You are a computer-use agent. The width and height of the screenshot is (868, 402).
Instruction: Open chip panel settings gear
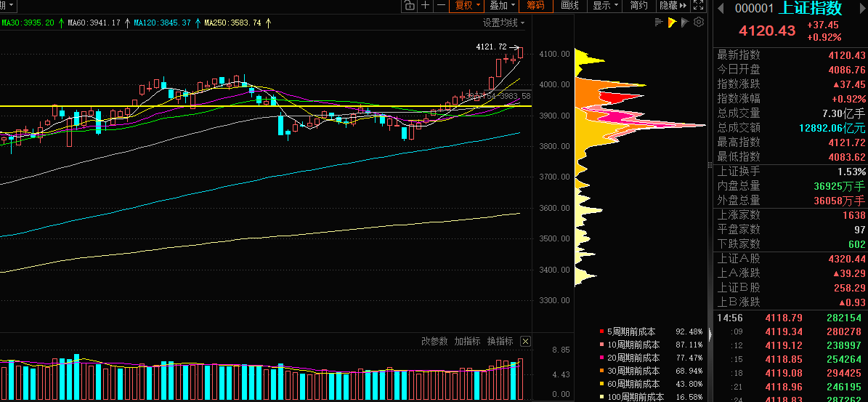[x=699, y=22]
